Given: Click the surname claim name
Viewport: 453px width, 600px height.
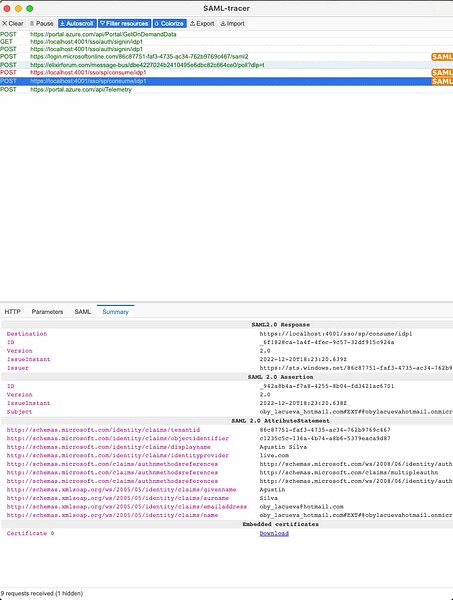Looking at the screenshot, I should tap(117, 498).
